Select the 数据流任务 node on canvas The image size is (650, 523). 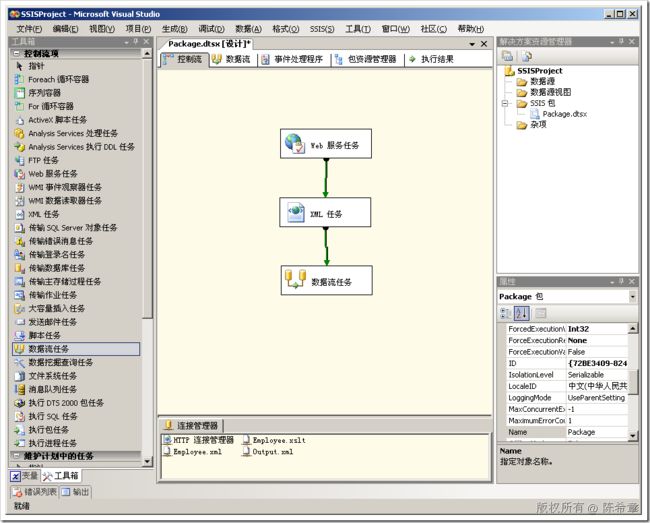pos(327,281)
